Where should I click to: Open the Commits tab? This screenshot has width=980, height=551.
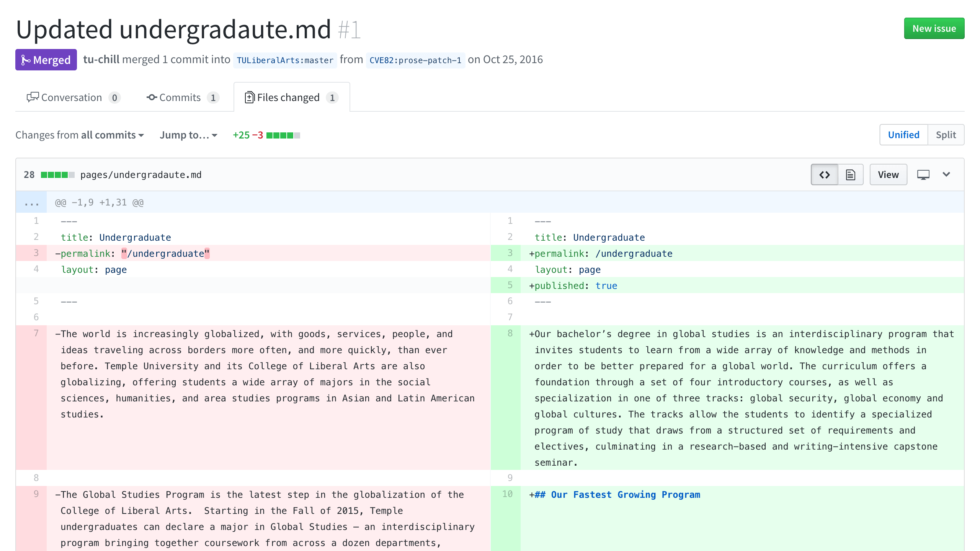pos(183,97)
